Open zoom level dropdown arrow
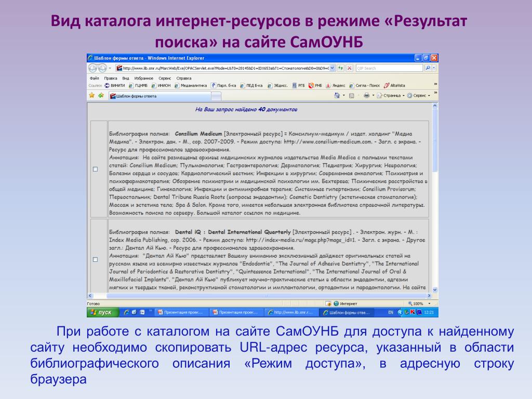Viewport: 532px width, 399px height. point(429,303)
